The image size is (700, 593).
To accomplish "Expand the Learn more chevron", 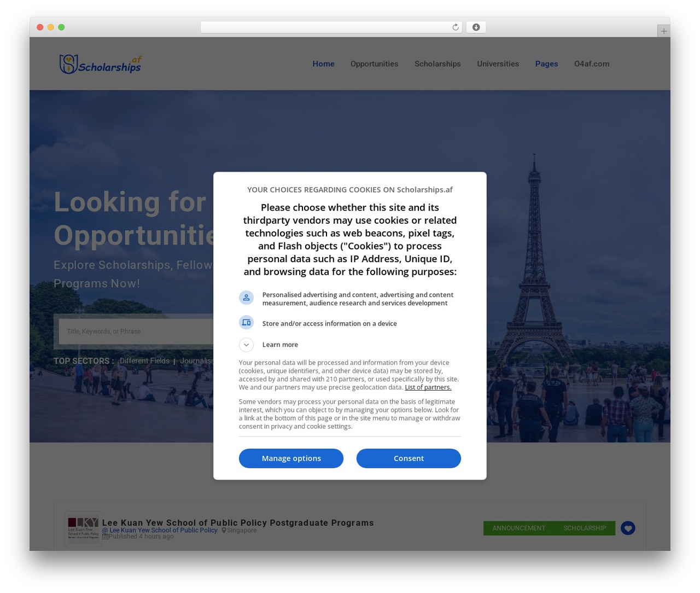I will pos(246,345).
